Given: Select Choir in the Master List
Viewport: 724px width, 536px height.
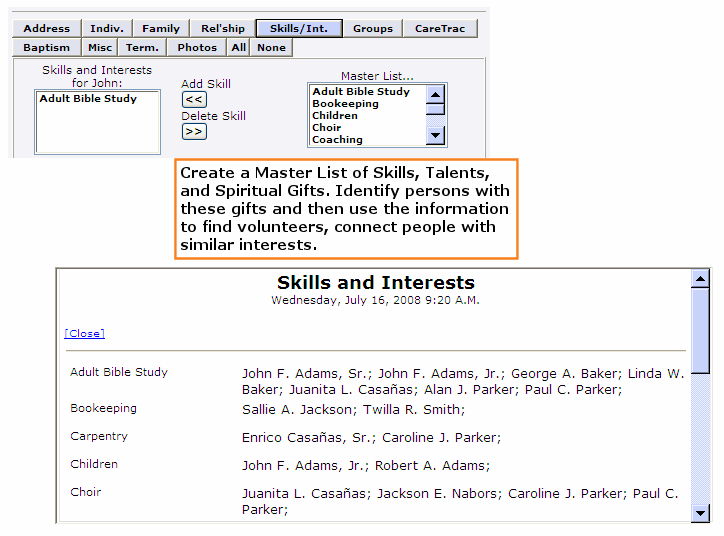Looking at the screenshot, I should click(x=327, y=127).
